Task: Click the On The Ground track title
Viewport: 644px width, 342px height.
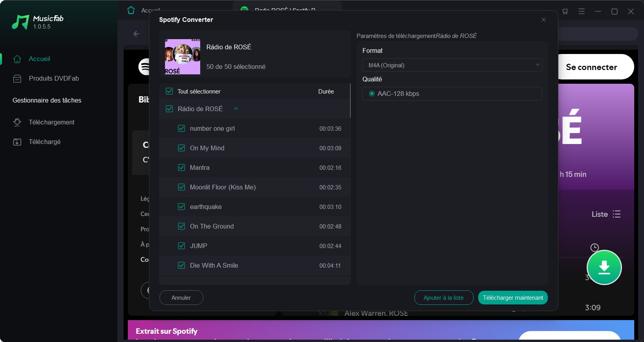Action: tap(212, 226)
